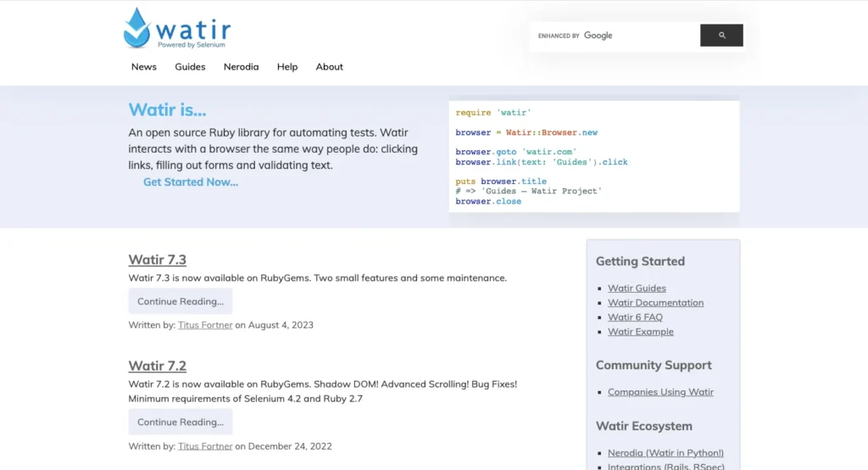
Task: Open the Watir Documentation sidebar link
Action: coord(655,303)
